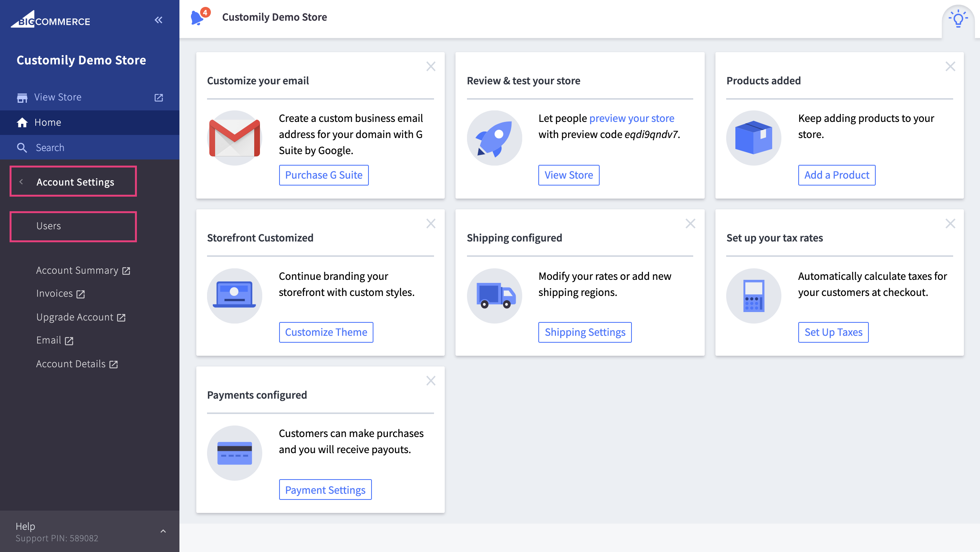Follow the preview your store link
The height and width of the screenshot is (552, 980).
pos(631,118)
